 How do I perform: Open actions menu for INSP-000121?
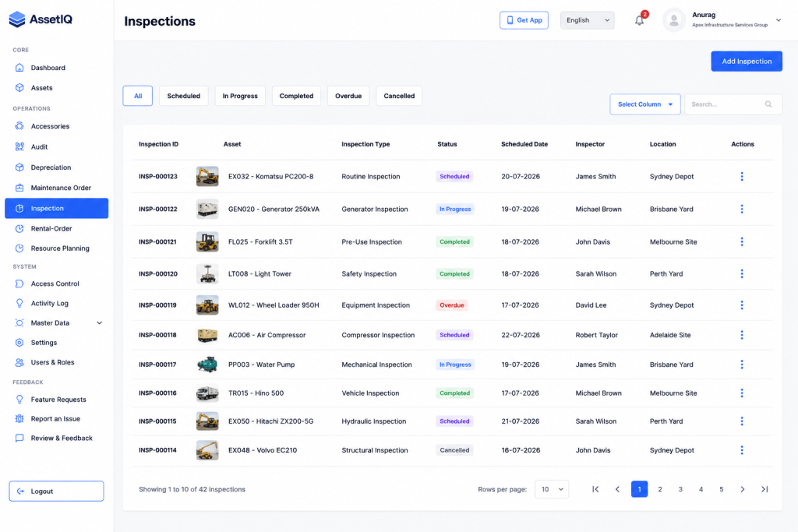click(742, 241)
